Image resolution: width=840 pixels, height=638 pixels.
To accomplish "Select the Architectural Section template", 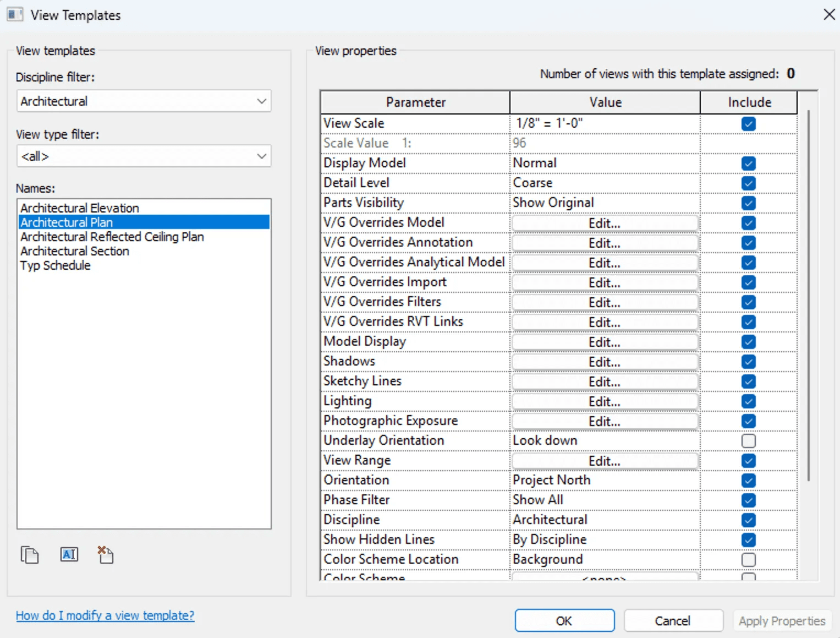I will pyautogui.click(x=75, y=251).
